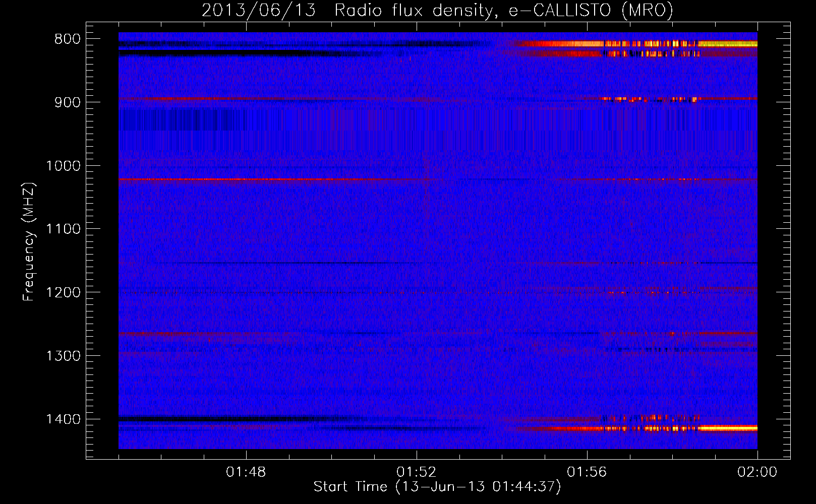Screen dimensions: 816x504
Task: Click the 800 frequency tick label
Action: [x=68, y=39]
